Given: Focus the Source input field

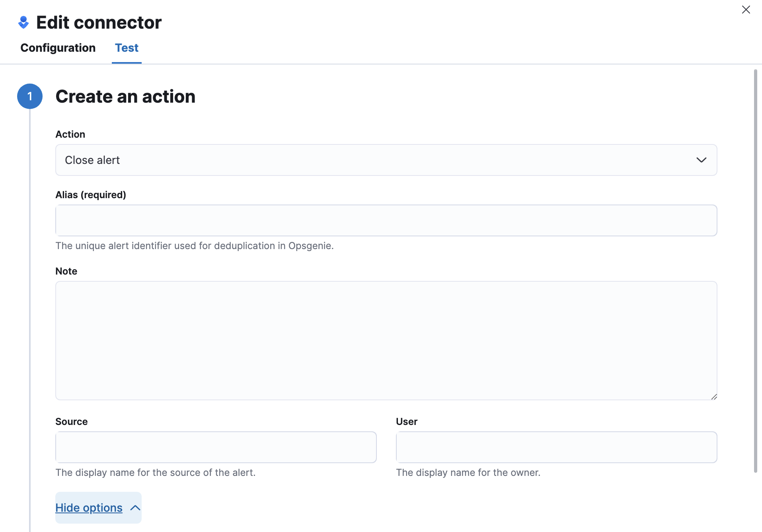Looking at the screenshot, I should tap(216, 447).
